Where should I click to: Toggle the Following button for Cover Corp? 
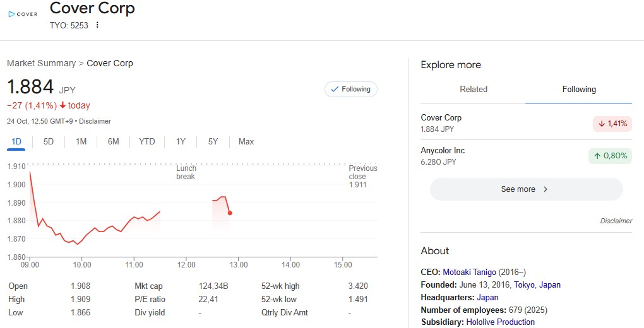(351, 89)
